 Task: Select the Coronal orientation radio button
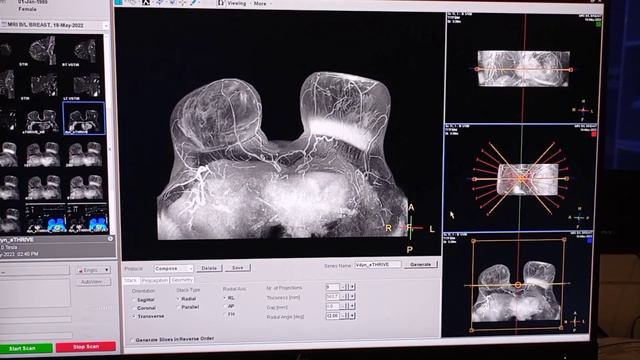click(133, 308)
